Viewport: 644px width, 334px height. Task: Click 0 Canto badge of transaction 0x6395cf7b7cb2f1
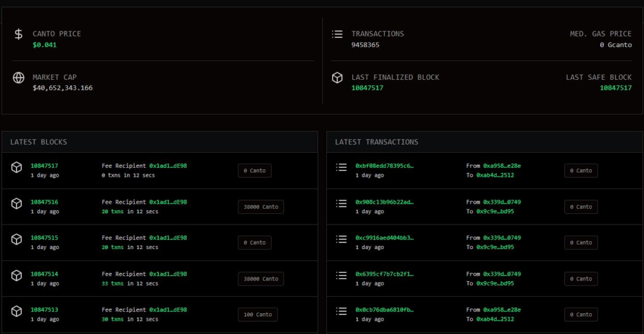pyautogui.click(x=580, y=279)
